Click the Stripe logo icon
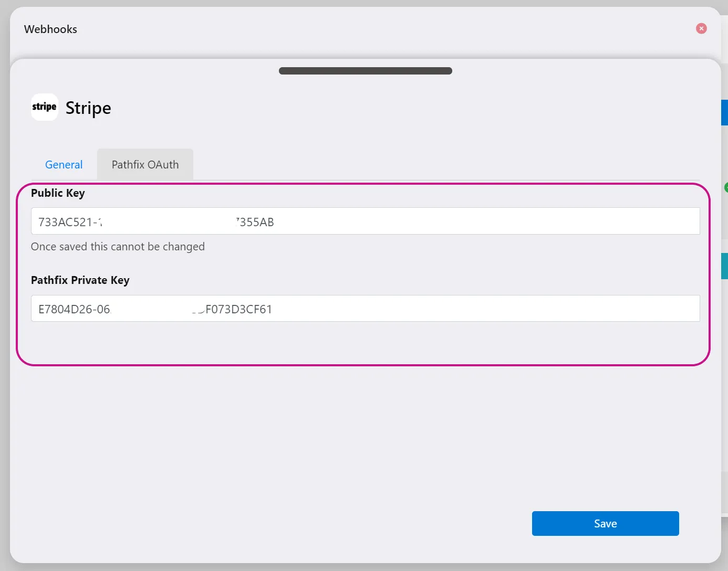728x571 pixels. click(x=45, y=107)
